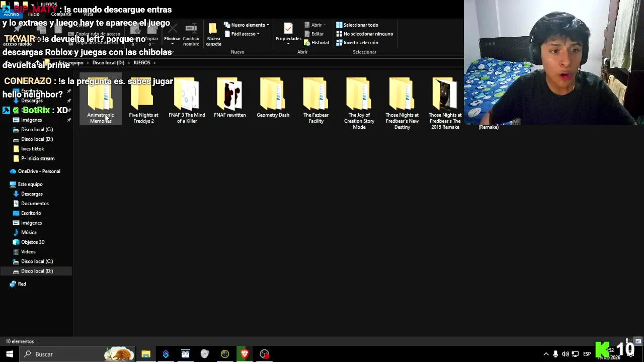The image size is (644, 362).
Task: Click the OBS taskbar icon
Action: (x=264, y=354)
